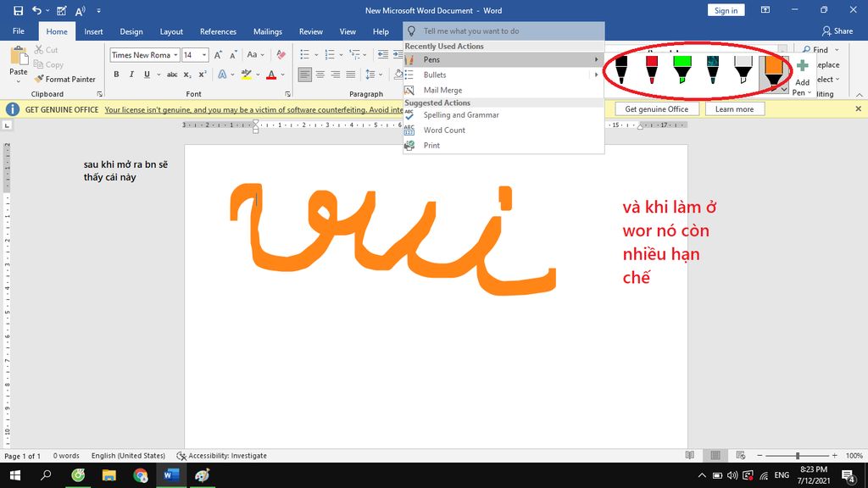This screenshot has height=488, width=868.
Task: Apply superscript formatting
Action: tap(203, 75)
